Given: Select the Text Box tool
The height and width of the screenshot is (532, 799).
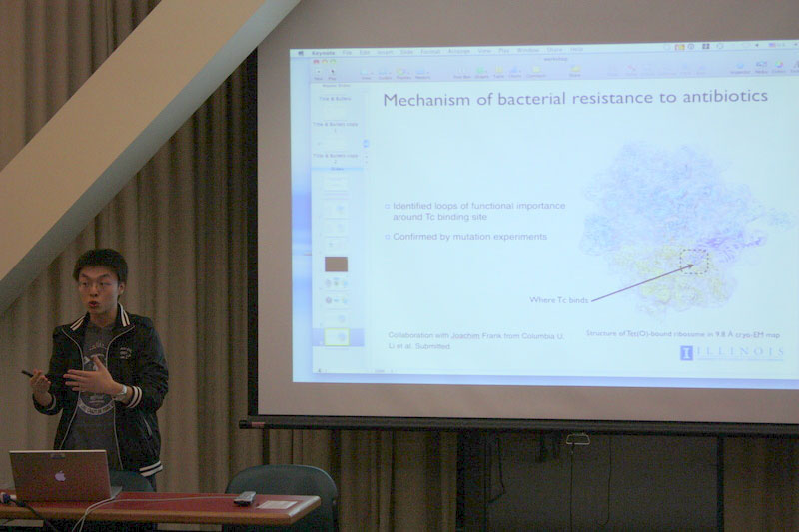Looking at the screenshot, I should pyautogui.click(x=461, y=72).
